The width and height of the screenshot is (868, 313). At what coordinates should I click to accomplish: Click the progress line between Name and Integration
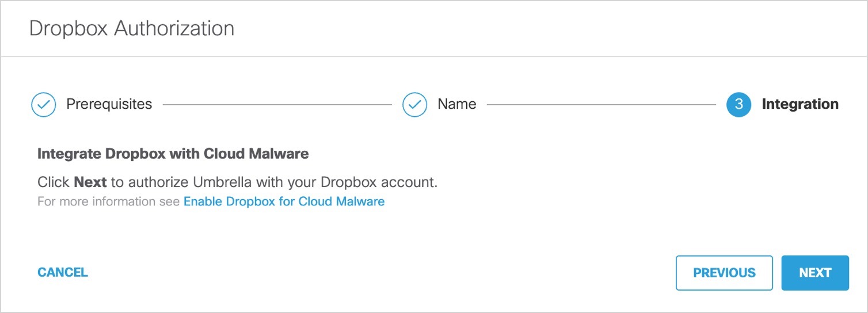coord(601,105)
